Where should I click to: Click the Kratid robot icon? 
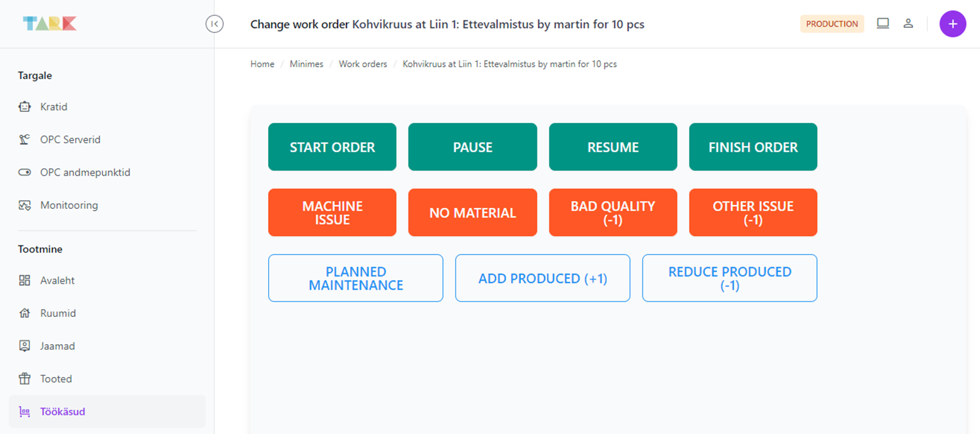coord(25,106)
